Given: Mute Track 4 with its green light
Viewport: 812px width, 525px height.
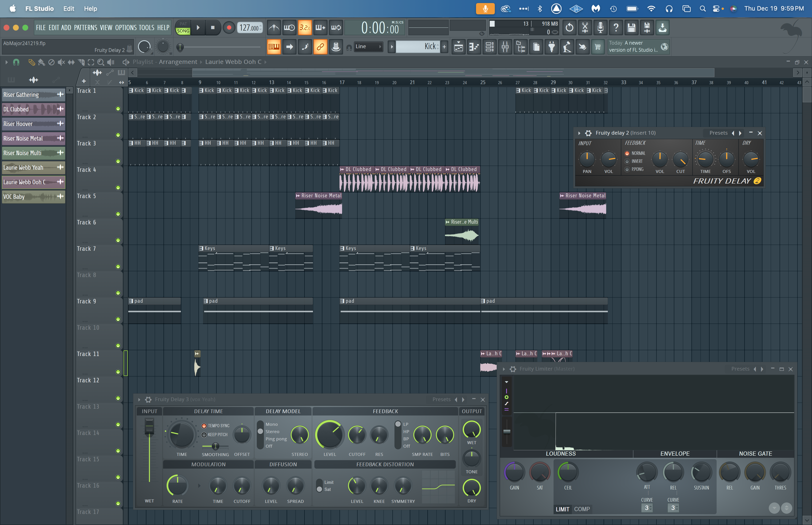Looking at the screenshot, I should click(x=118, y=188).
